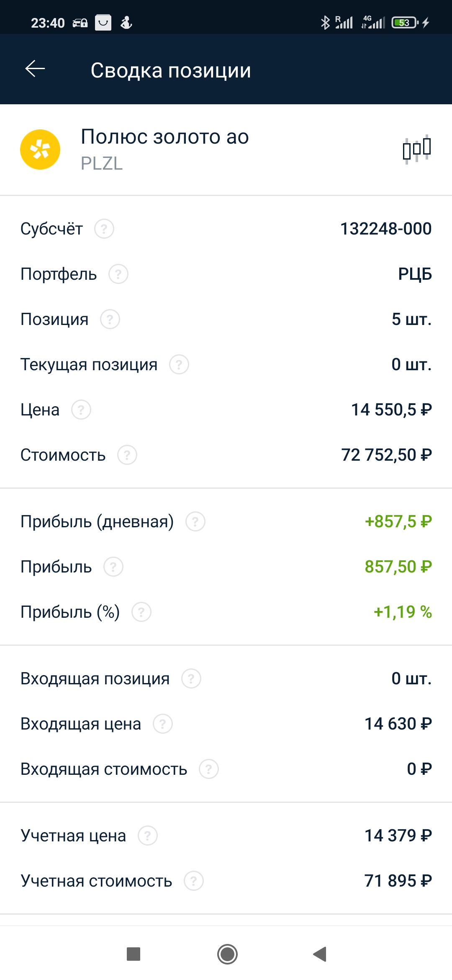The width and height of the screenshot is (452, 980).
Task: Tap the back arrow in the header
Action: [x=35, y=69]
